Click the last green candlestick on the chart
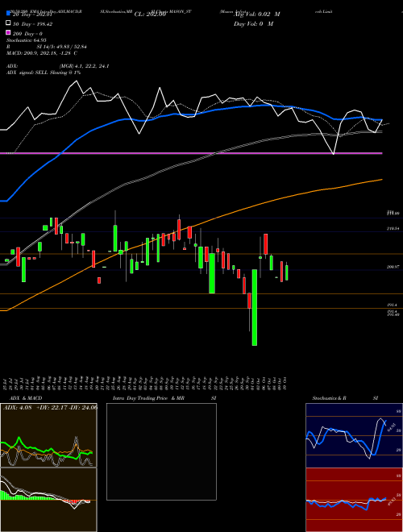Screen dimensions: 403x532 (x=287, y=272)
